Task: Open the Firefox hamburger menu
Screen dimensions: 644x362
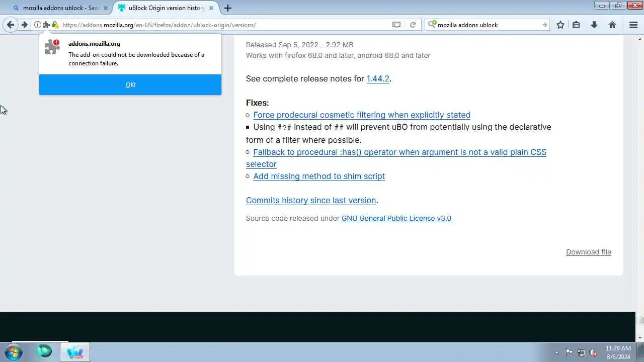Action: click(x=633, y=25)
